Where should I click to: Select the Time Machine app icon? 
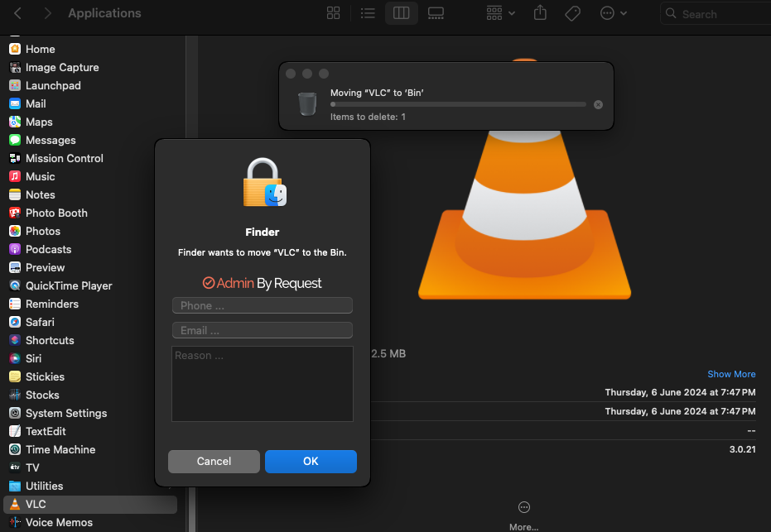15,449
